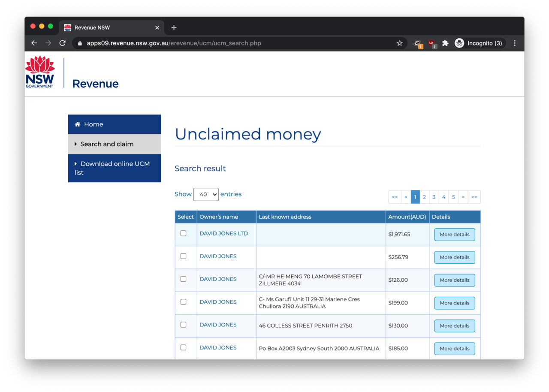Click the Unclaimed money heading
The width and height of the screenshot is (549, 392).
pos(248,134)
